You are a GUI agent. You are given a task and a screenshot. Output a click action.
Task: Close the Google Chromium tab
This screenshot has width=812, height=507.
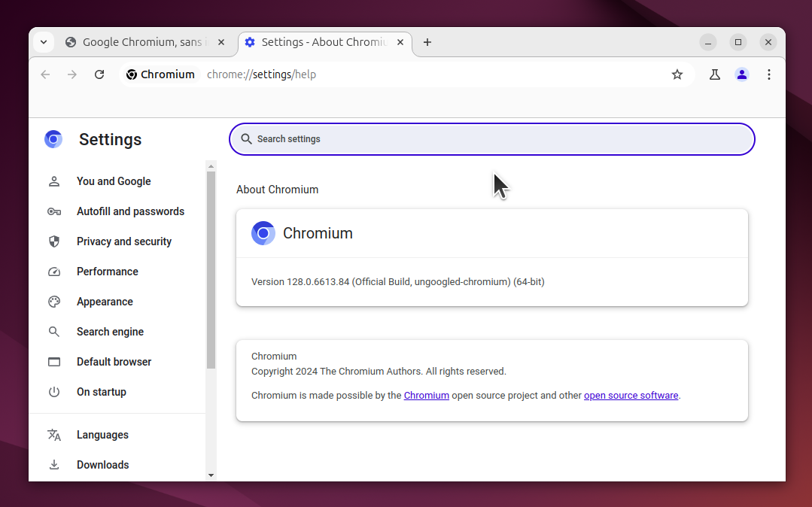[221, 42]
